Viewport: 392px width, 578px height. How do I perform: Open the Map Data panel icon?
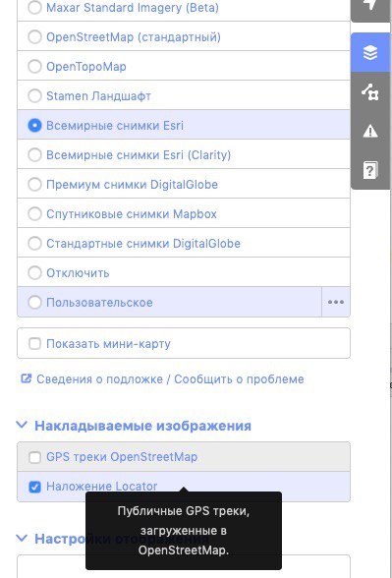pyautogui.click(x=370, y=91)
